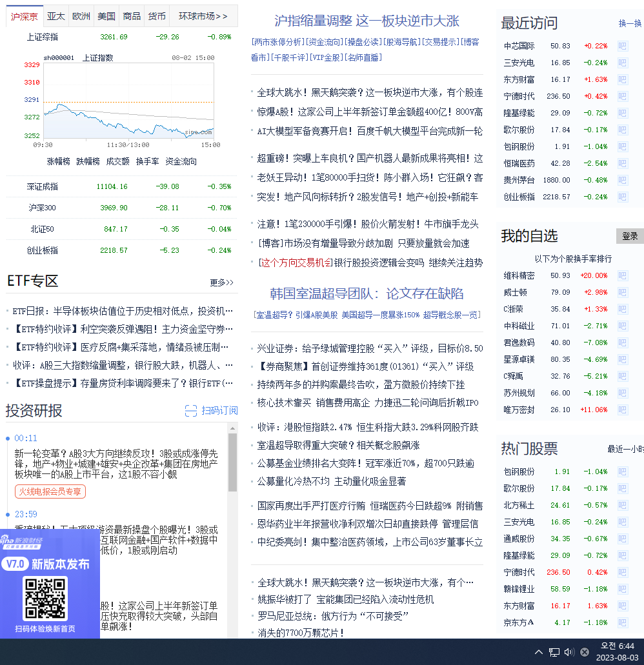Switch to the 商品 market tab
The width and height of the screenshot is (644, 665).
click(132, 17)
